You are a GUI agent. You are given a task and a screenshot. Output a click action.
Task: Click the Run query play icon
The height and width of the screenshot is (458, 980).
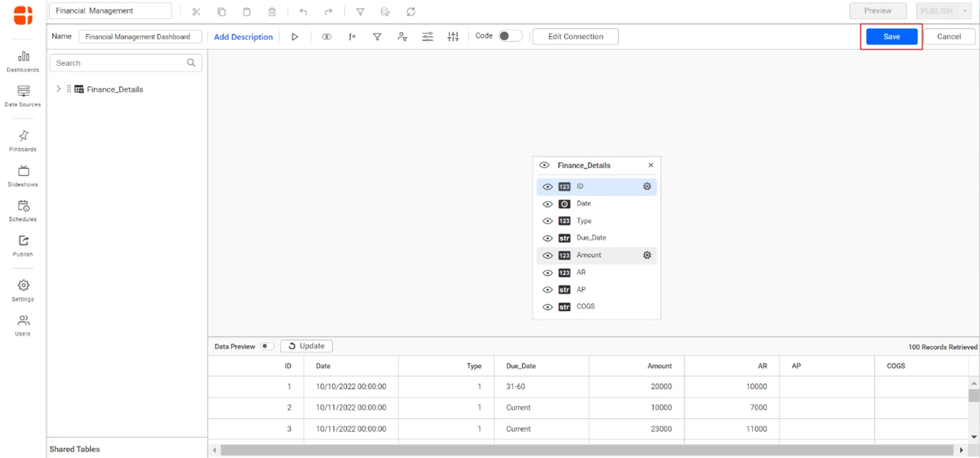(x=296, y=36)
